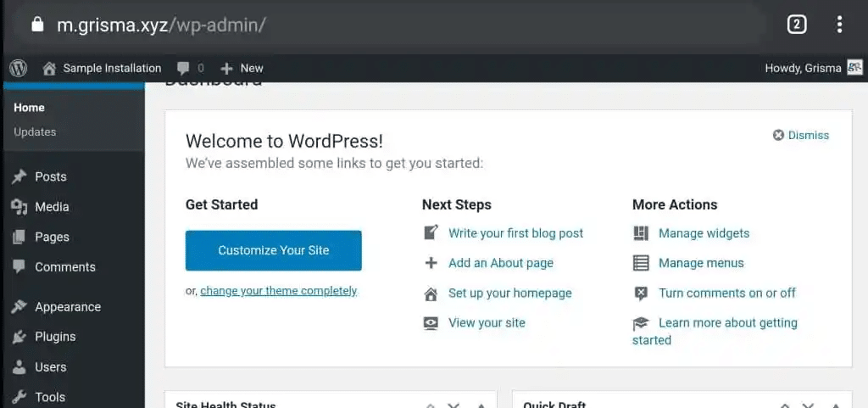Image resolution: width=868 pixels, height=408 pixels.
Task: Toggle the Site Health Status panel triangle
Action: (481, 405)
